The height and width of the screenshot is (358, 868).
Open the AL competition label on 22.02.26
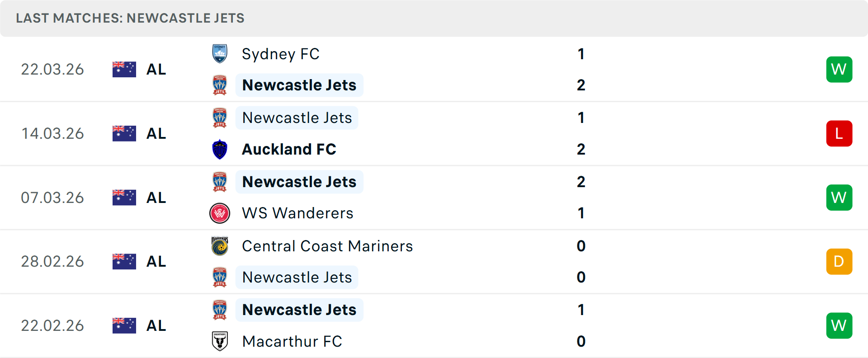(x=156, y=325)
